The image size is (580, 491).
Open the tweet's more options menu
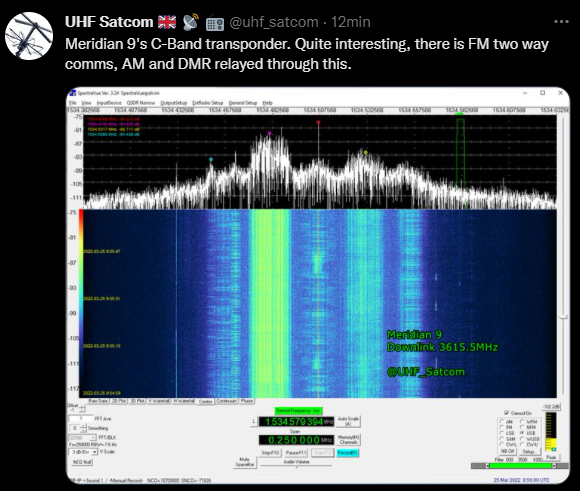(561, 22)
